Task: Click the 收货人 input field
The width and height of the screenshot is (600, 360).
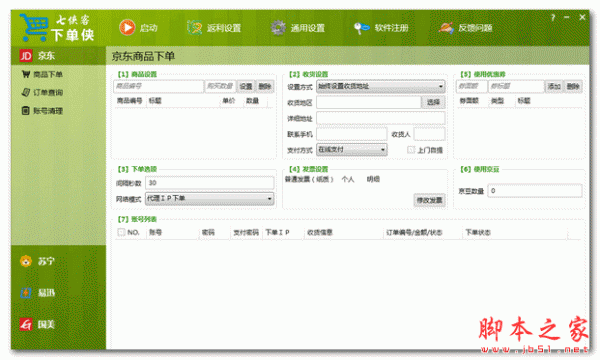Action: 429,134
